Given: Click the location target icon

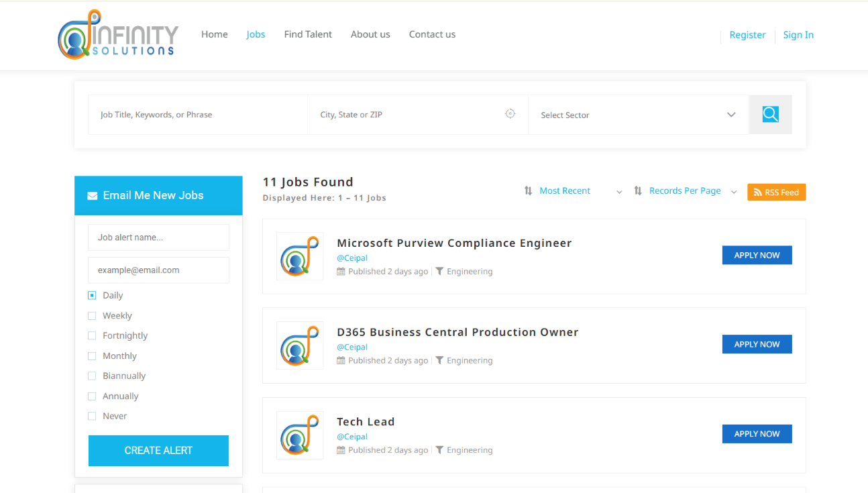Looking at the screenshot, I should 510,114.
